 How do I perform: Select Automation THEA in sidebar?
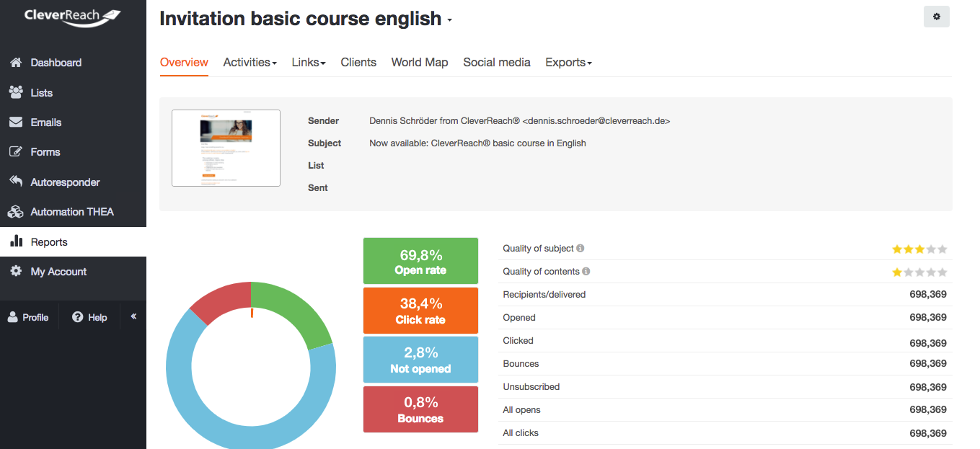[73, 212]
